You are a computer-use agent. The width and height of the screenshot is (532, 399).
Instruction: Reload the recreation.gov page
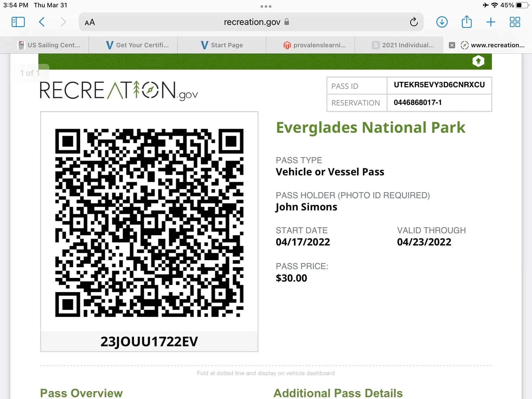414,22
